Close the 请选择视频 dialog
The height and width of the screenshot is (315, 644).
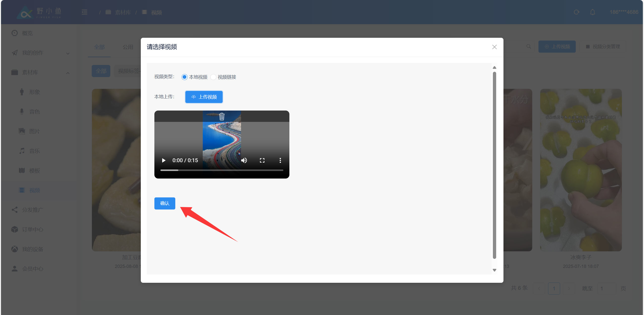[494, 47]
